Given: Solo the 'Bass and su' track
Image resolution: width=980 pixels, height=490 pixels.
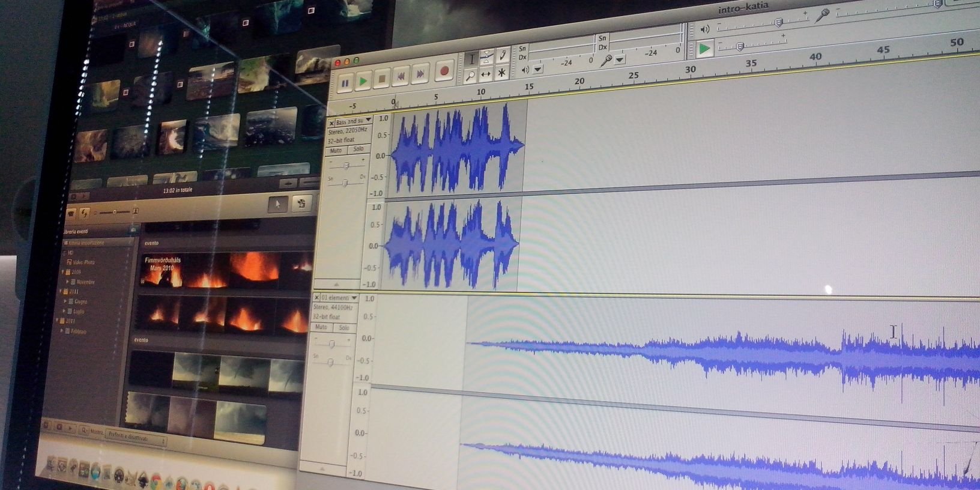Looking at the screenshot, I should click(x=358, y=149).
